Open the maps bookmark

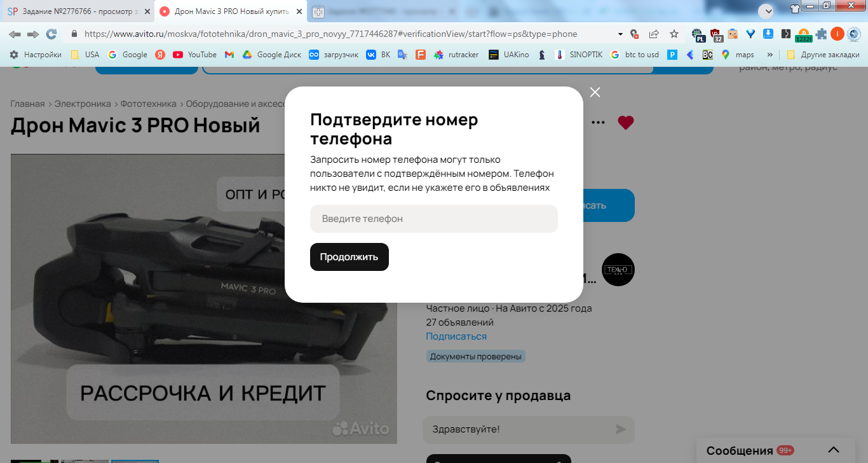(x=738, y=55)
